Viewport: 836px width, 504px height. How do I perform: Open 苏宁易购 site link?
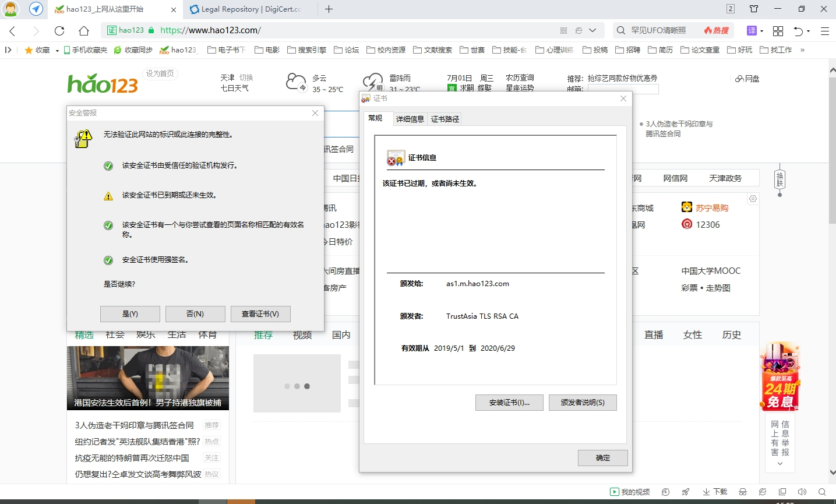click(705, 207)
